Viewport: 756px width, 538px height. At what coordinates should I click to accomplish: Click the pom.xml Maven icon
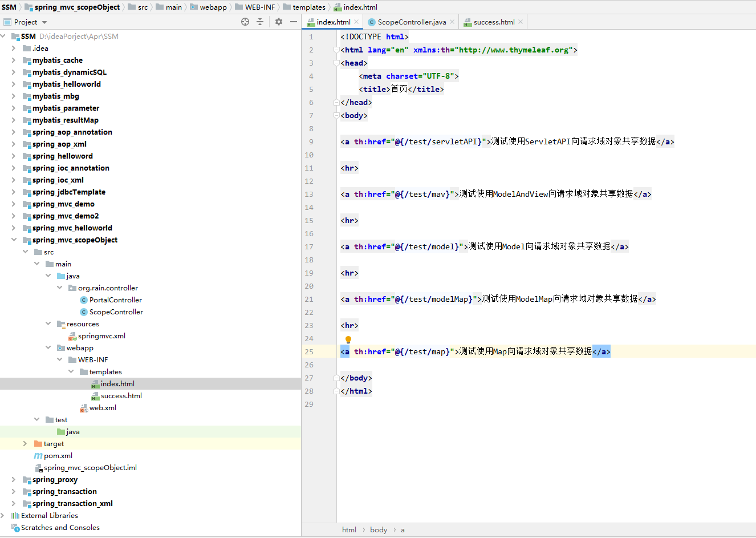[38, 456]
